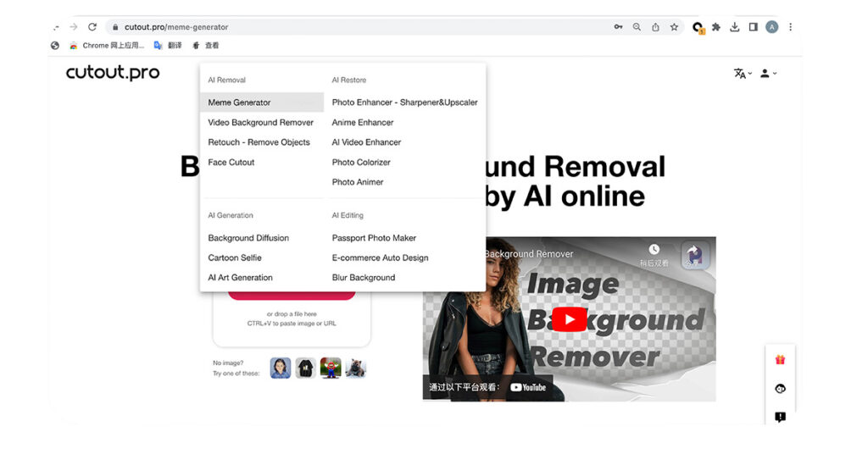
Task: Select Meme Generator from the menu
Action: [240, 102]
